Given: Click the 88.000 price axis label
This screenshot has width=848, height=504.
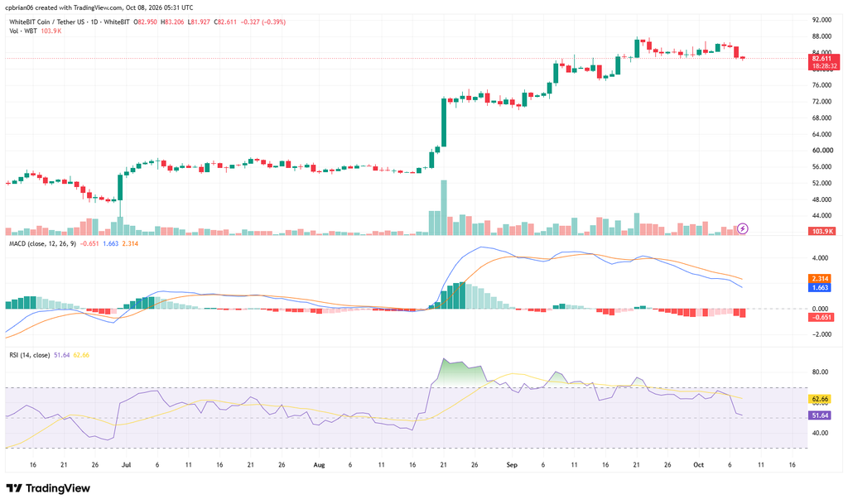Looking at the screenshot, I should point(821,36).
